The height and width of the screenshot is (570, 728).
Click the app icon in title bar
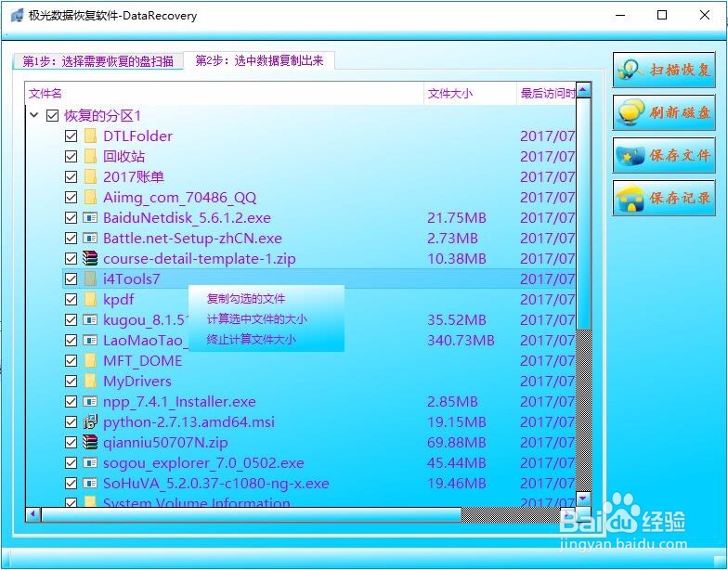point(17,15)
